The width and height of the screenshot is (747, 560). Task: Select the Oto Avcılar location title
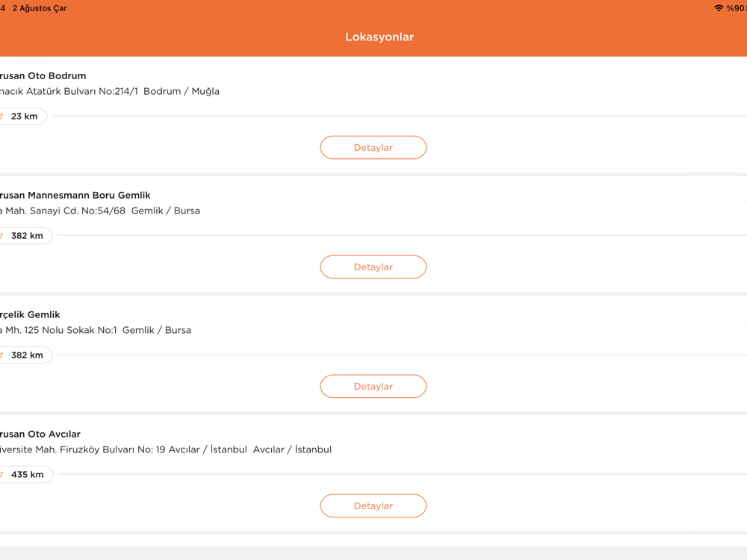40,435
